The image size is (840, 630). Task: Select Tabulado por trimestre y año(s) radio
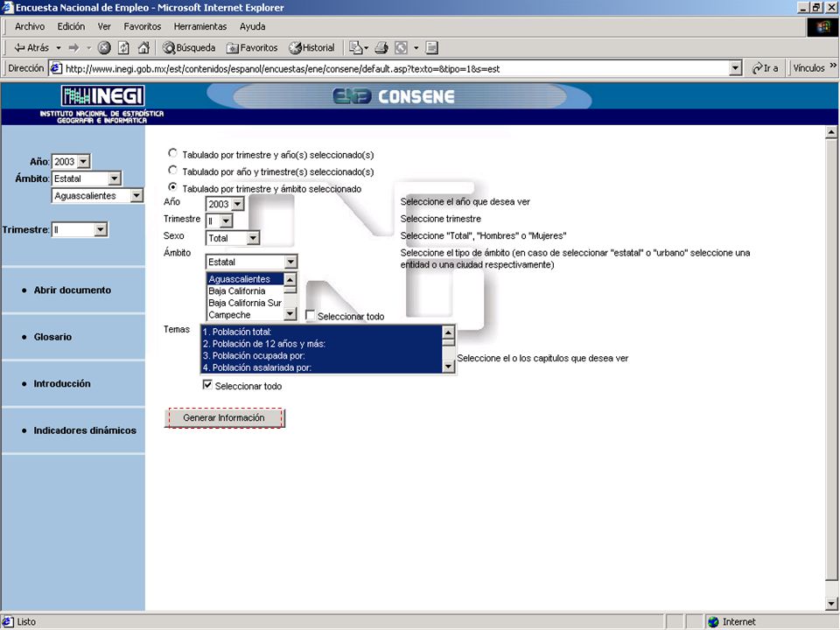pyautogui.click(x=172, y=154)
